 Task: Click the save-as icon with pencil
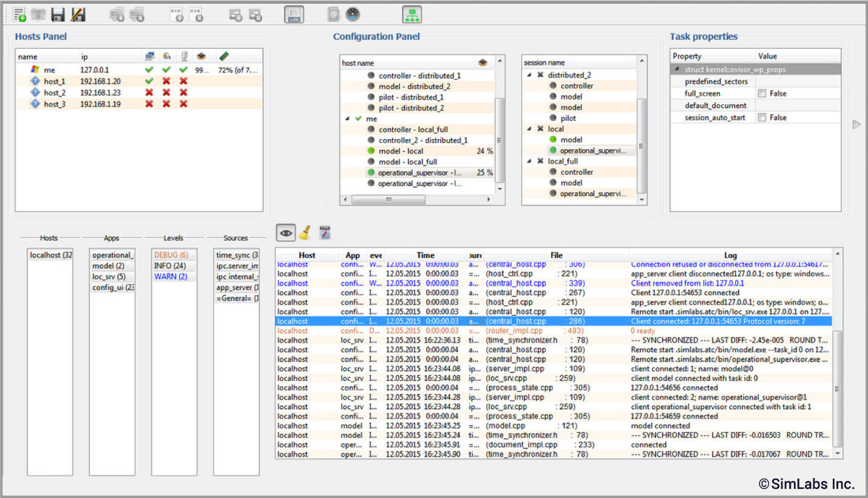78,15
